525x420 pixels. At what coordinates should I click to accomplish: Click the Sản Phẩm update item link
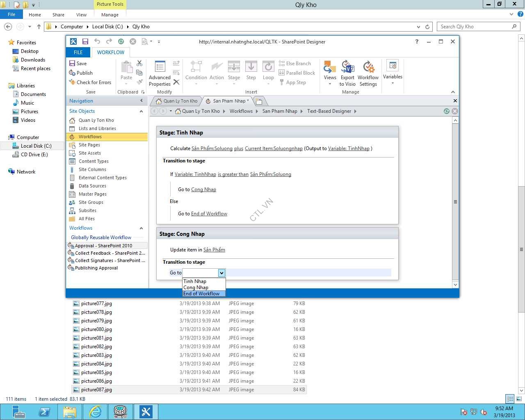click(x=214, y=250)
